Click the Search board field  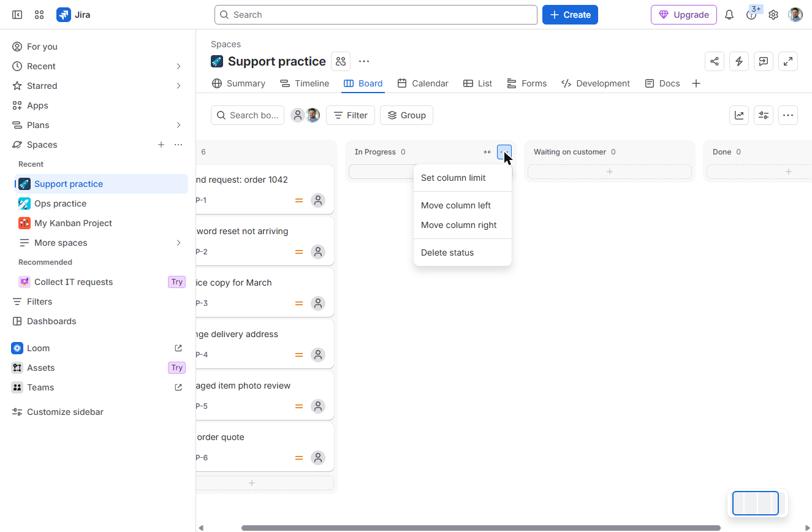click(x=248, y=115)
